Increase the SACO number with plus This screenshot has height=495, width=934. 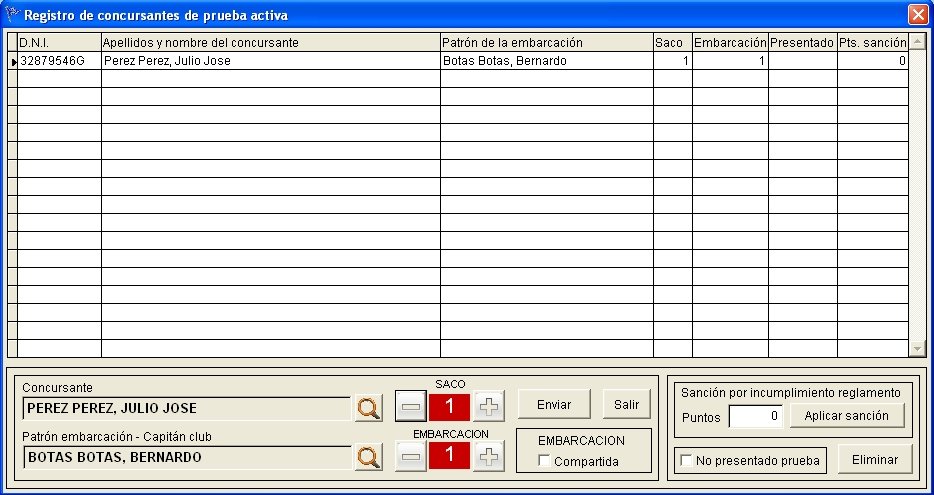pyautogui.click(x=489, y=406)
